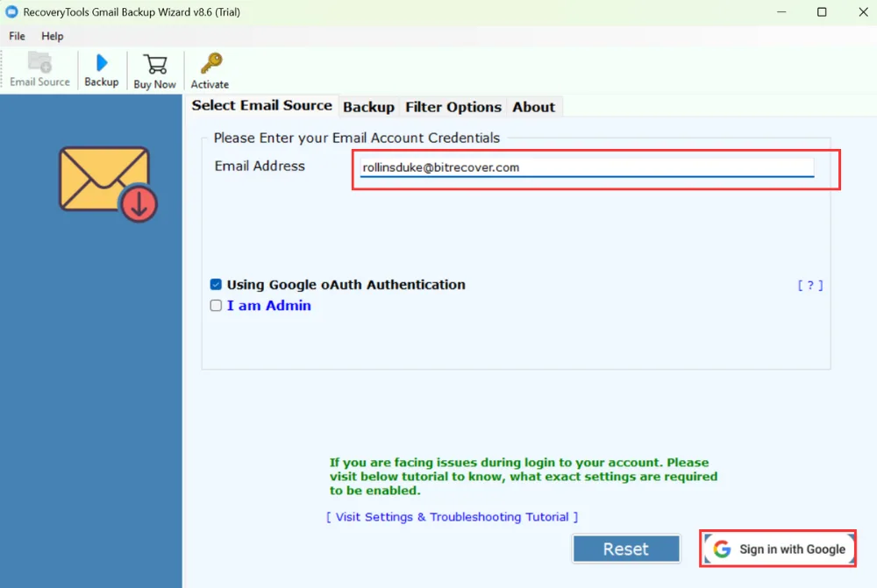Open the File menu

point(17,36)
